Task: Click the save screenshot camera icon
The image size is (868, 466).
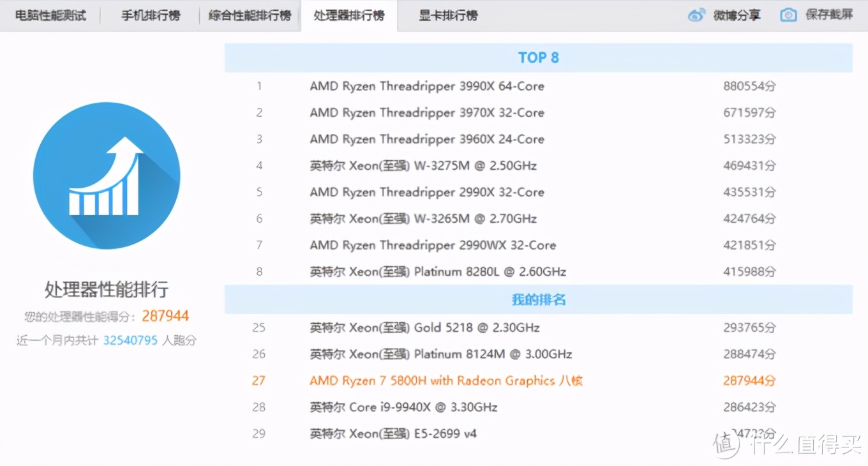Action: point(789,15)
